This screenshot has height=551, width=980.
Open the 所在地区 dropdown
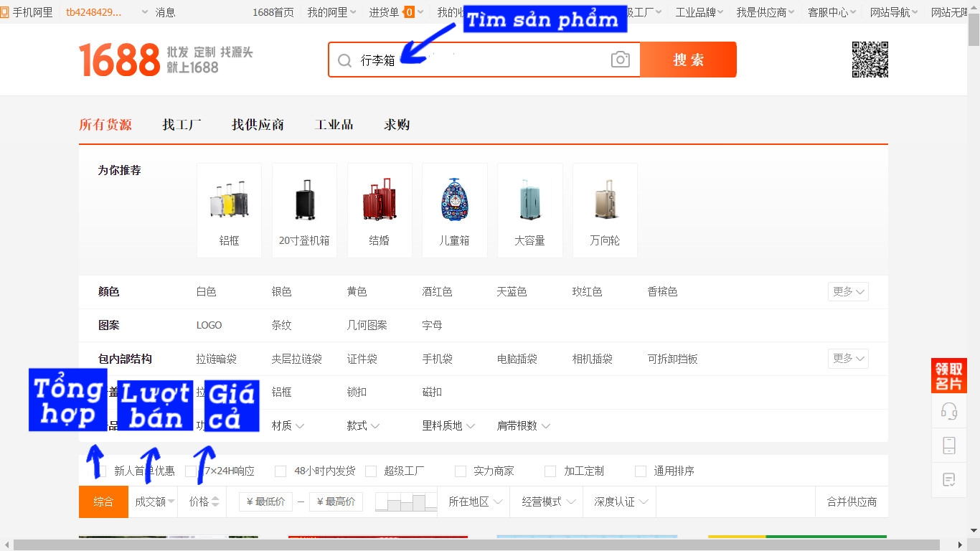(475, 501)
